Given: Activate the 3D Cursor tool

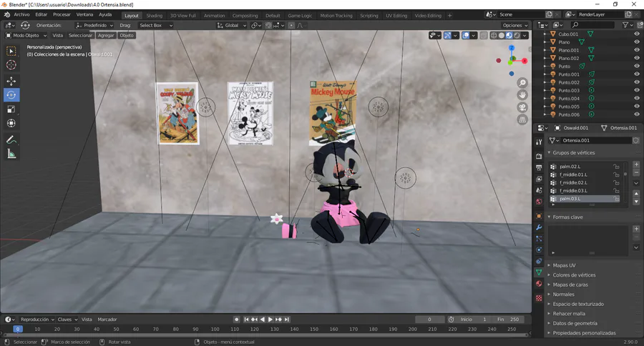Looking at the screenshot, I should pyautogui.click(x=11, y=65).
